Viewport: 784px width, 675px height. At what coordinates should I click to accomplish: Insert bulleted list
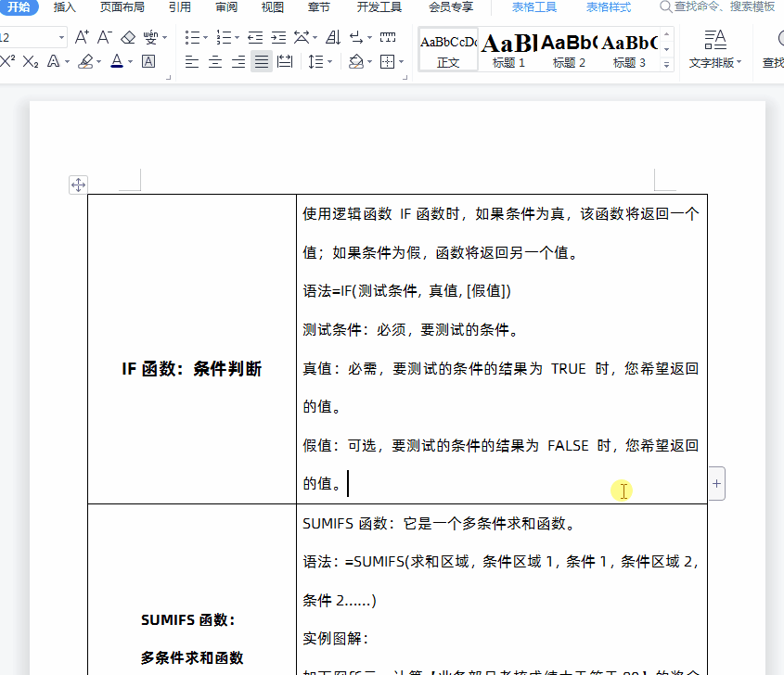[192, 37]
